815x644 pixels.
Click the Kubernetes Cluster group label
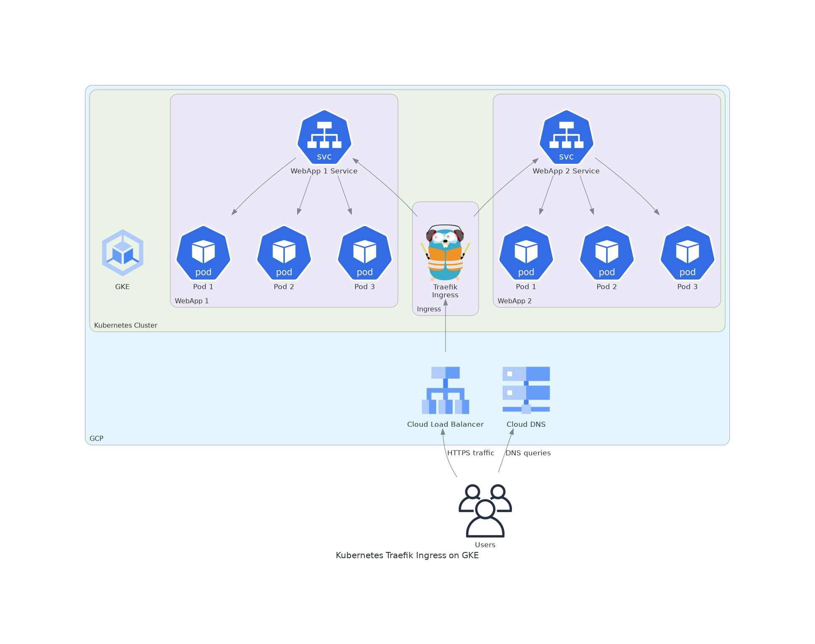coord(125,325)
